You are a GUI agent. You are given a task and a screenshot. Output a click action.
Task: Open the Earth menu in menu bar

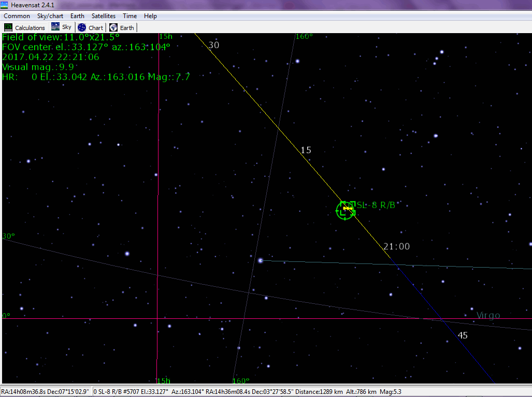tap(77, 16)
